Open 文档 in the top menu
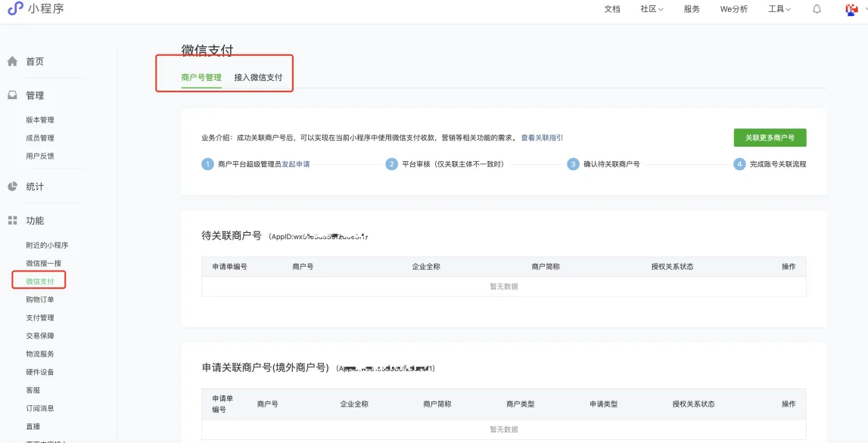 pos(612,9)
